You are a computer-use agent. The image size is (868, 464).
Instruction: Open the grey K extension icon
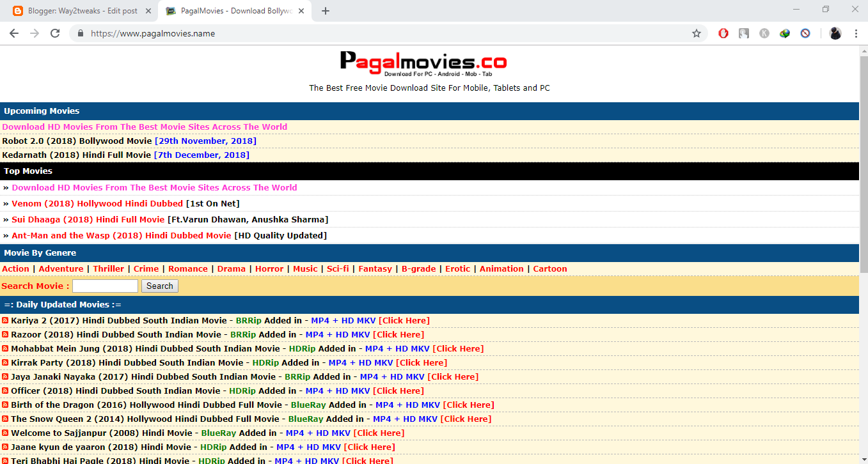[764, 33]
